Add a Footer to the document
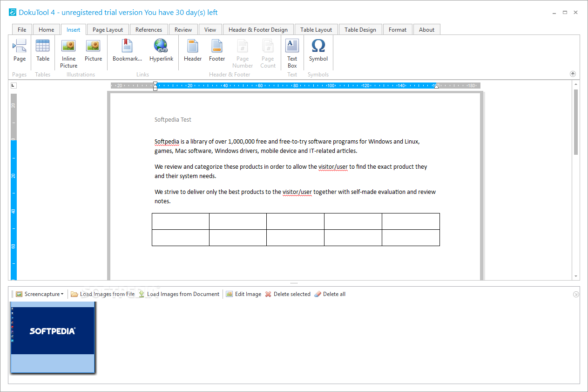This screenshot has height=392, width=588. click(x=217, y=50)
